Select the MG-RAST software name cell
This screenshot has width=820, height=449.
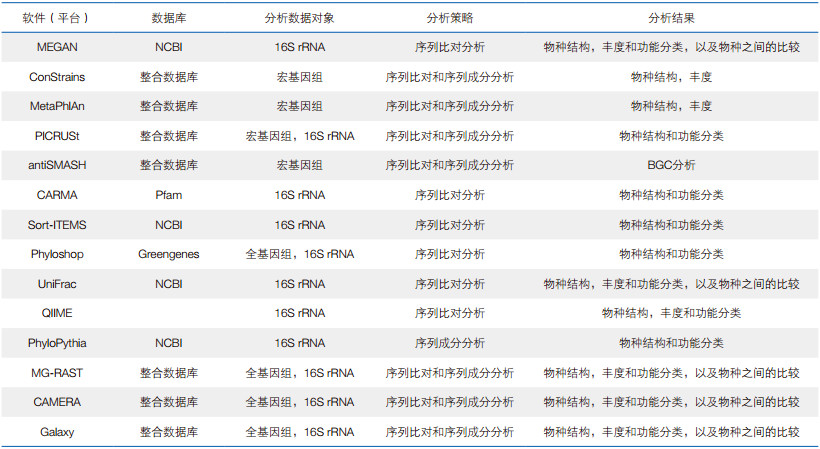[x=57, y=373]
